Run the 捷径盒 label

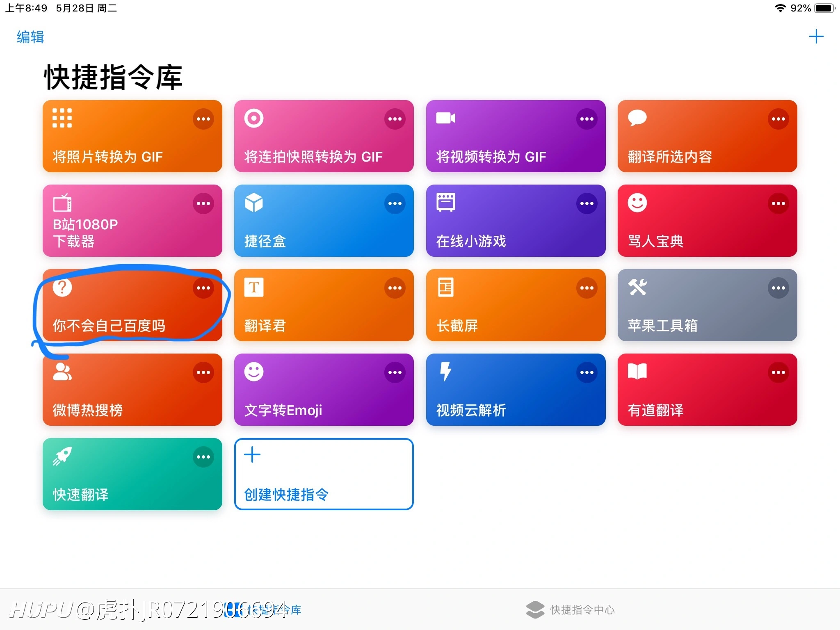click(x=265, y=241)
